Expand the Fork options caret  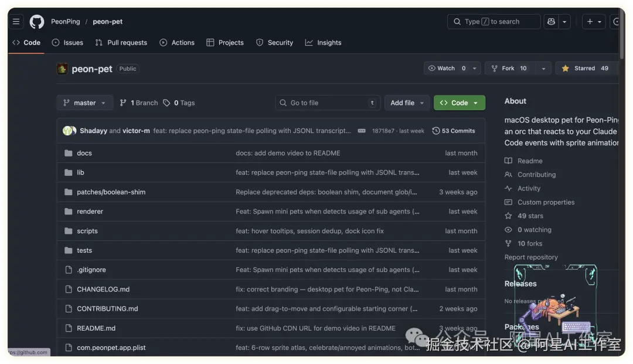(543, 68)
